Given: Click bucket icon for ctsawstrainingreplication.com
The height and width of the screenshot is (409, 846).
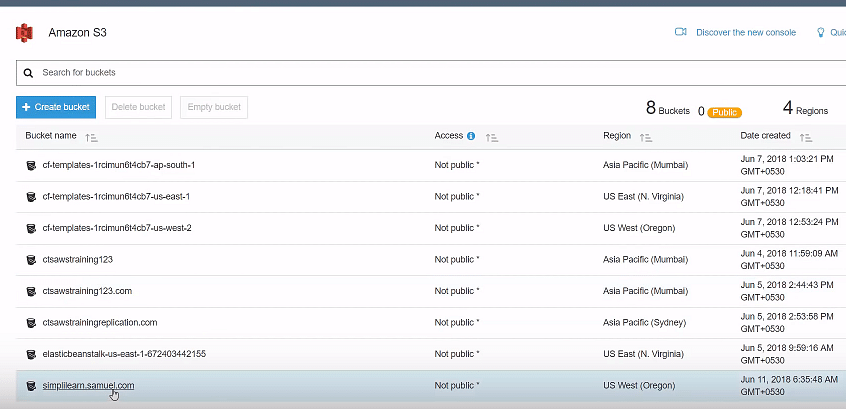Looking at the screenshot, I should pos(31,323).
